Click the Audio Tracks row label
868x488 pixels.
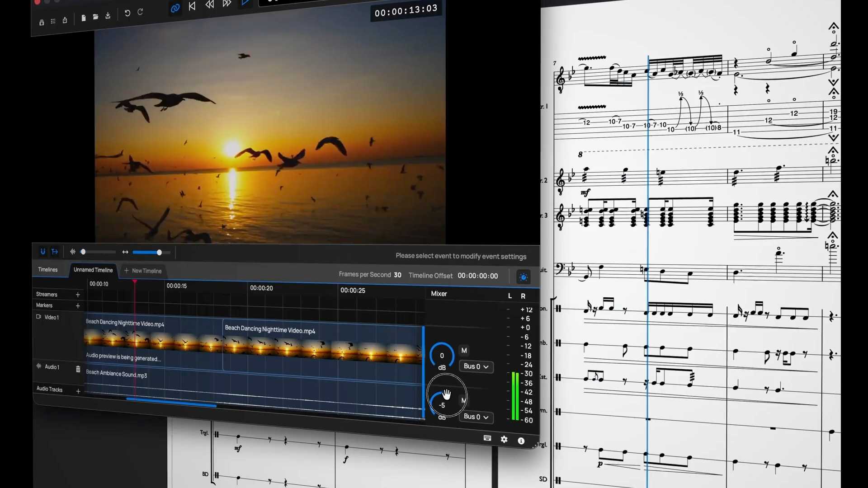tap(49, 389)
